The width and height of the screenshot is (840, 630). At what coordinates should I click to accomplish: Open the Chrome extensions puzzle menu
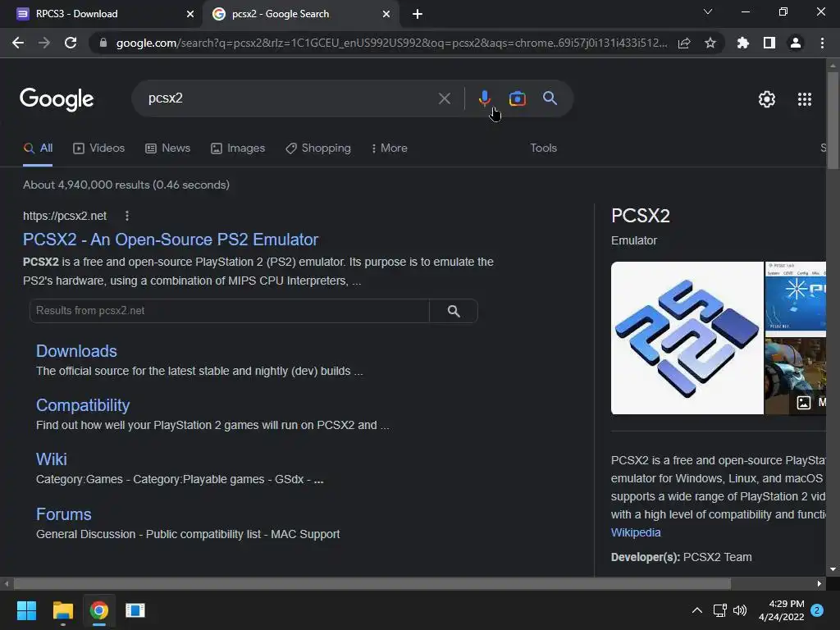coord(742,43)
